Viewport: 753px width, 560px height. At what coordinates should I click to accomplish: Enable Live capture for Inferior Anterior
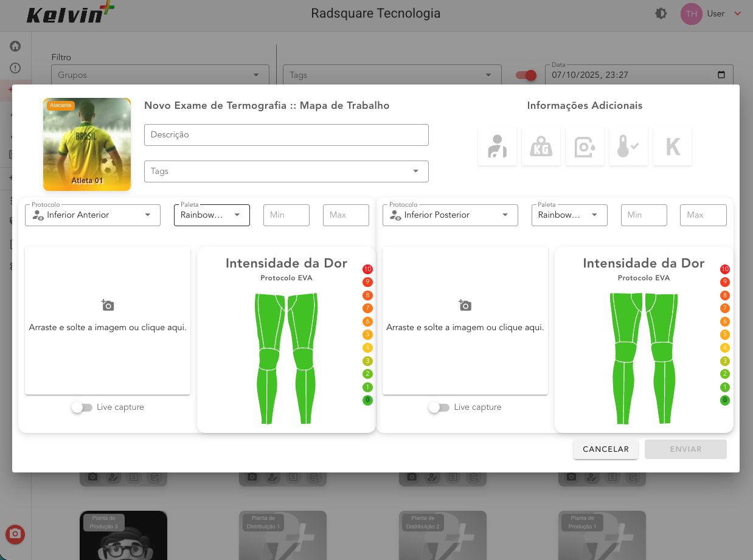click(x=82, y=407)
